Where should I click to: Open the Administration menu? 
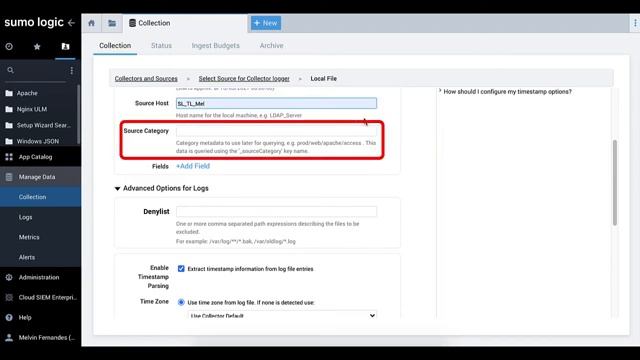(x=40, y=277)
